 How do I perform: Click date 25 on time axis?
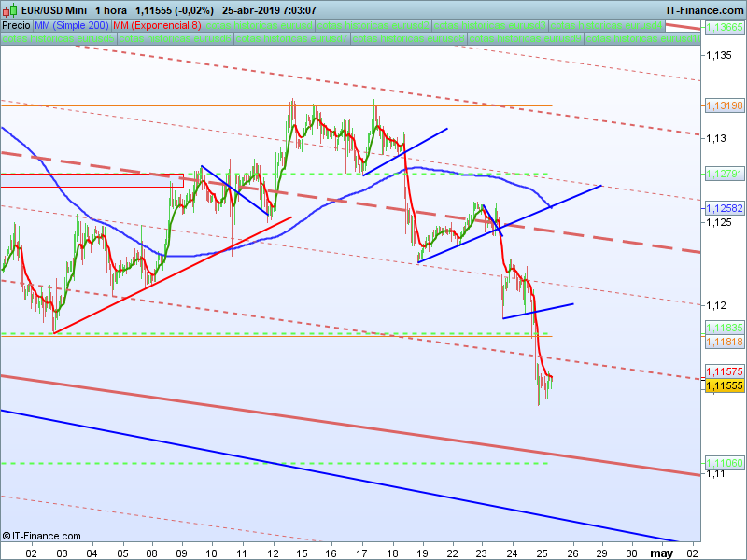pos(543,553)
